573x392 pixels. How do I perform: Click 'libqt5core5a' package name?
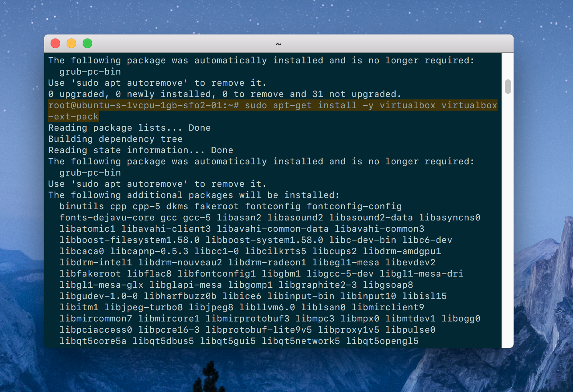click(93, 341)
